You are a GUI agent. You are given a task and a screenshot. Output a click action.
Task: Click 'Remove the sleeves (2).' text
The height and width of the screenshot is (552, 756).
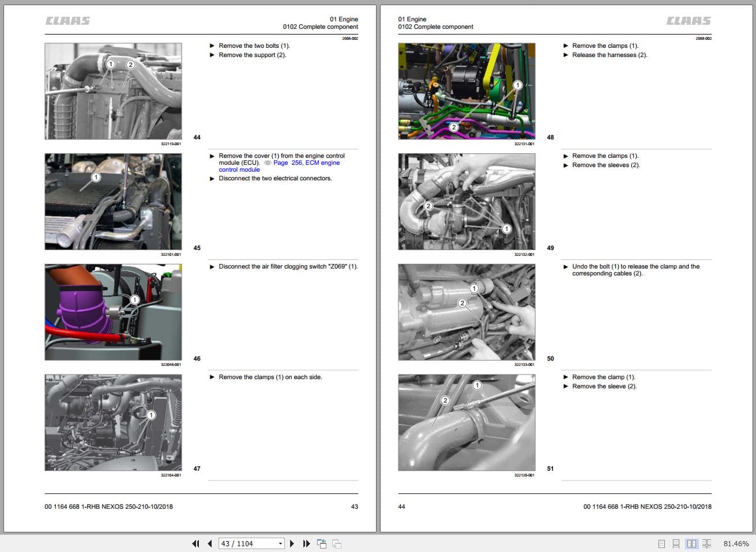(606, 165)
